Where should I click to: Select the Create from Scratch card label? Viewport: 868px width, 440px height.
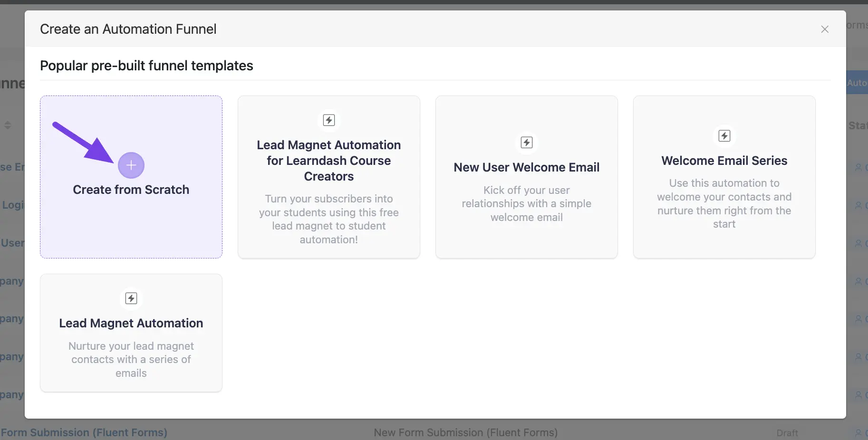[x=131, y=190]
